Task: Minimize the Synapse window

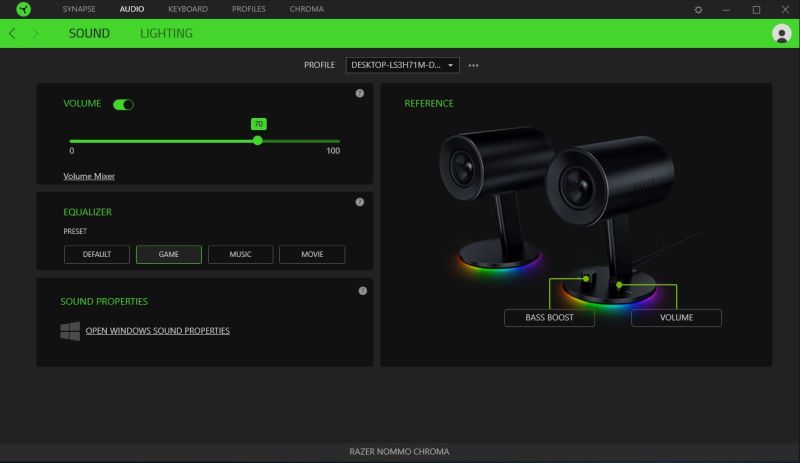Action: pos(726,10)
